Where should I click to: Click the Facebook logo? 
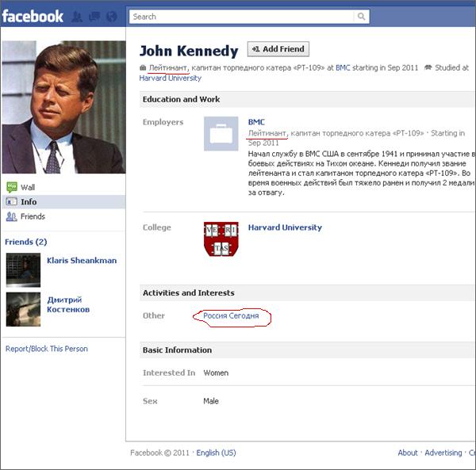coord(33,17)
